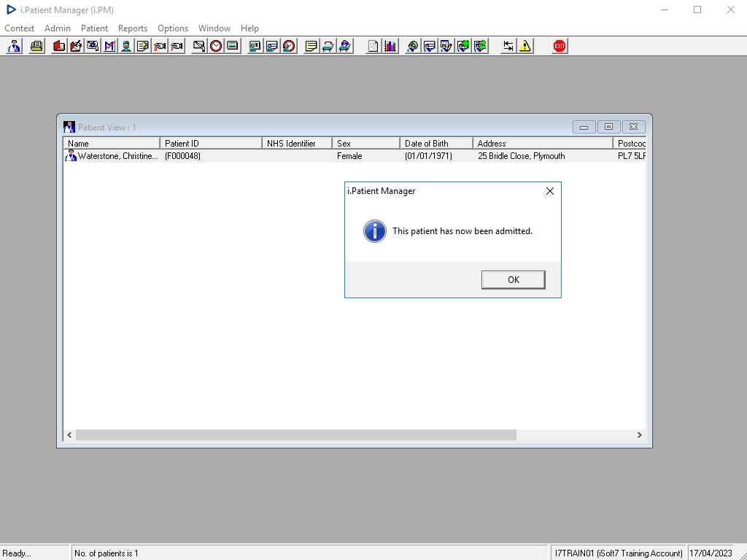Minimize the Patient View window
The image size is (747, 560).
[584, 127]
